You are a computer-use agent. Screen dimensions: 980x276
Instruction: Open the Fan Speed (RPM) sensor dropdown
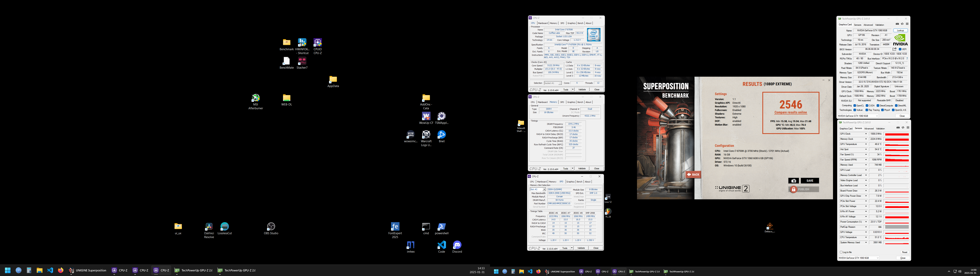tap(866, 160)
